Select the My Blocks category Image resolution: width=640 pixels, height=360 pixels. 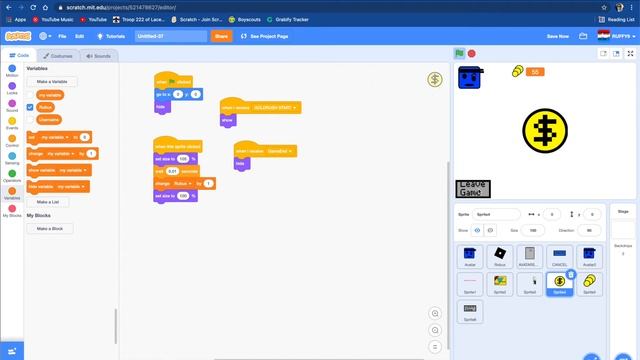pyautogui.click(x=12, y=211)
